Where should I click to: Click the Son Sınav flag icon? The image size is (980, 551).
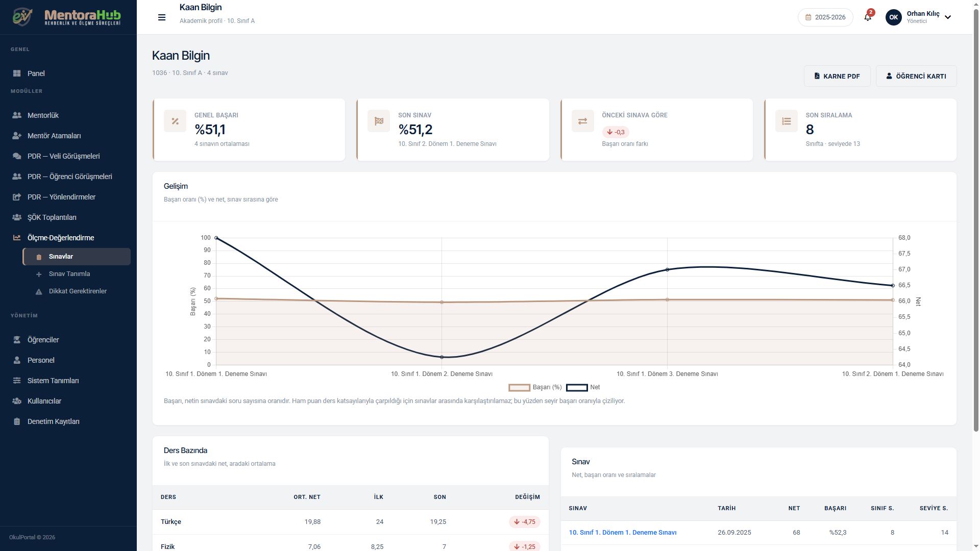pyautogui.click(x=379, y=121)
